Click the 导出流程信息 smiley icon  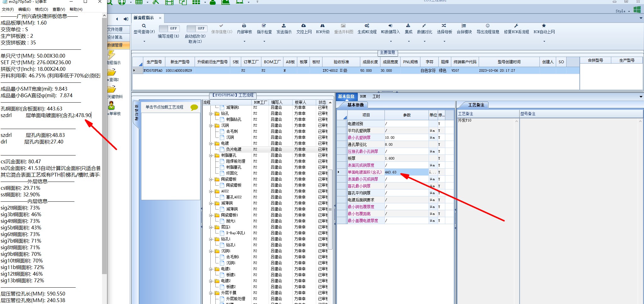[487, 26]
